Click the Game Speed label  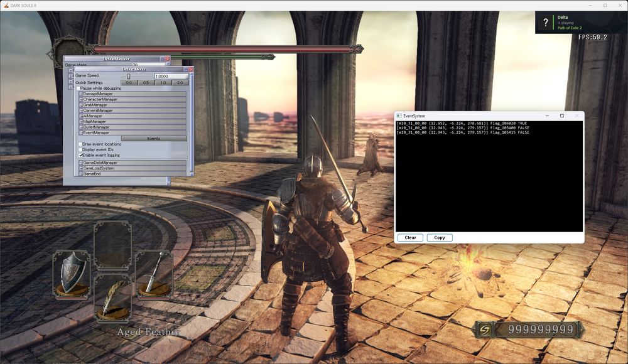[87, 76]
